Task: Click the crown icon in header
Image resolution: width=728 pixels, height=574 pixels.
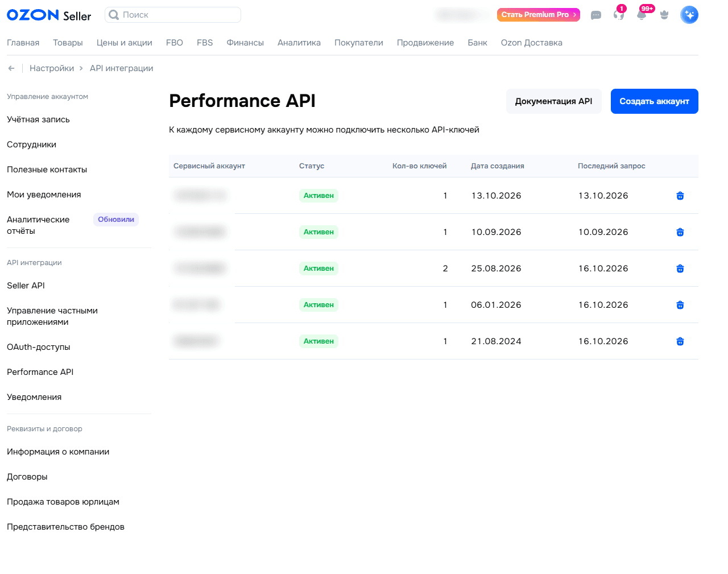Action: point(664,15)
